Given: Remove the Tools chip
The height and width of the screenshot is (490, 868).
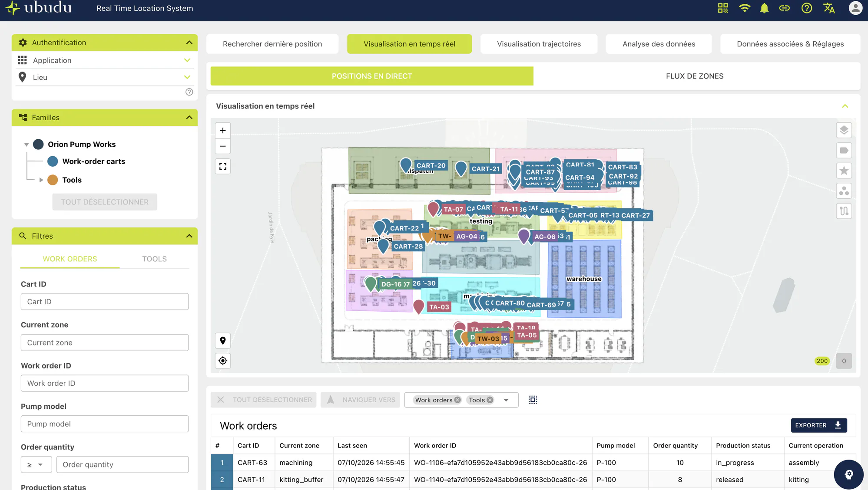Looking at the screenshot, I should tap(490, 400).
